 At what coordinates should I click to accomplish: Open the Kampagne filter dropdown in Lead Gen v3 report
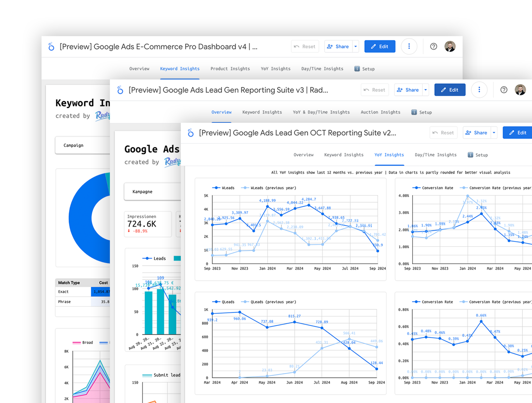152,192
